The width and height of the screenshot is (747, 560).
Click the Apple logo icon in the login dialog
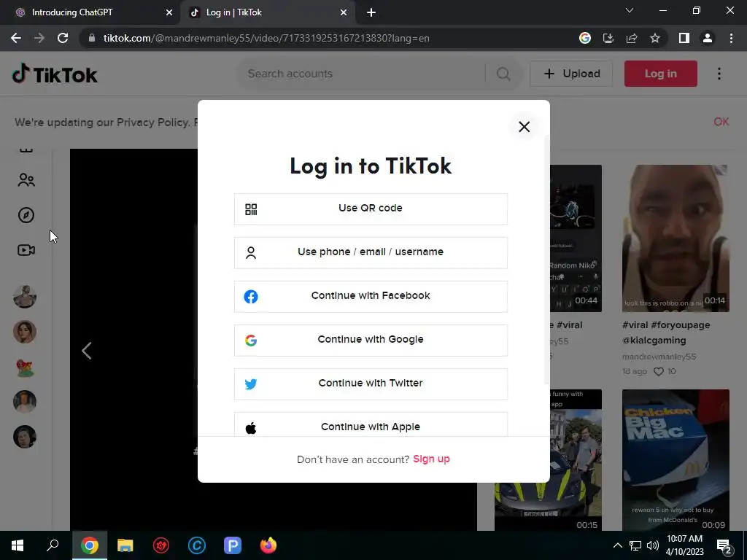click(x=251, y=427)
